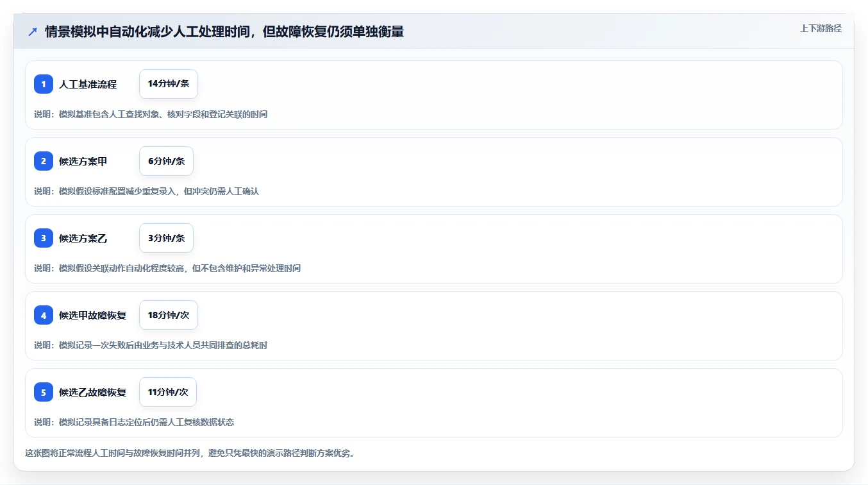Click the 14分钟/条 value chip
Image resolution: width=868 pixels, height=485 pixels.
(169, 84)
